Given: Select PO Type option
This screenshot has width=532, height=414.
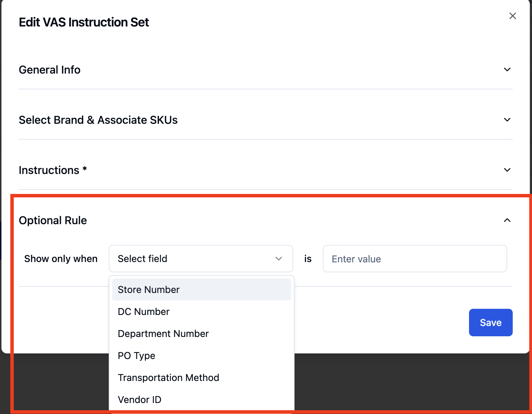Looking at the screenshot, I should (x=202, y=356).
